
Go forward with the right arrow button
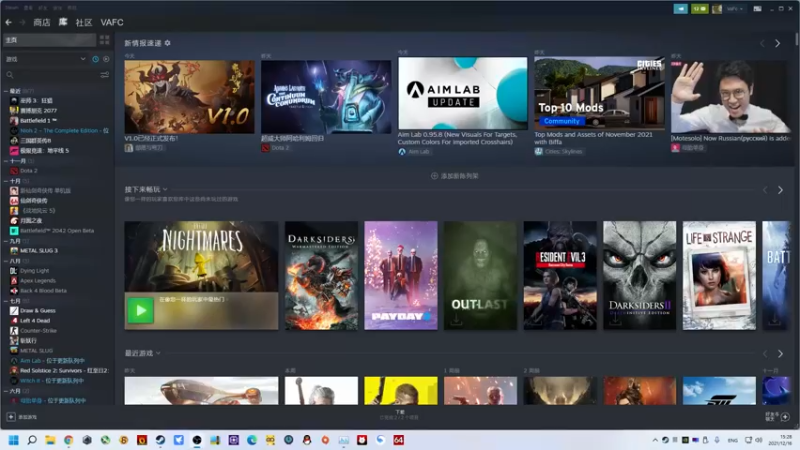point(22,22)
